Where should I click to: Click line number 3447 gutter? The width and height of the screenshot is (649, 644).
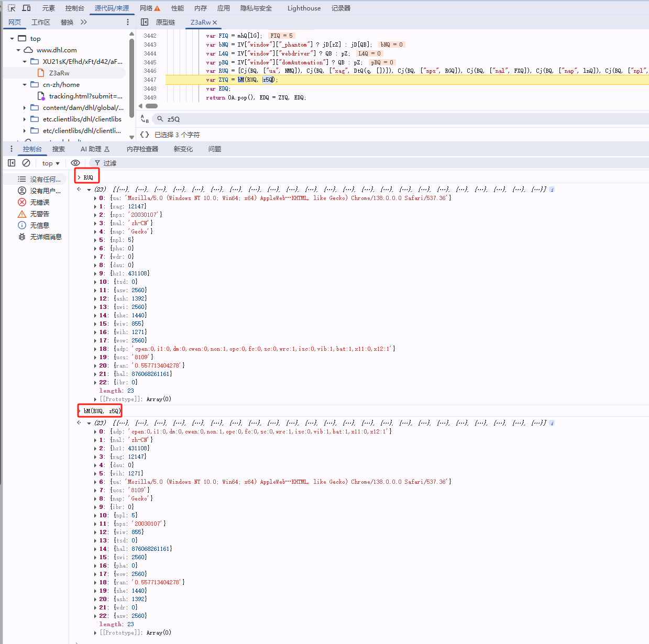(x=150, y=80)
